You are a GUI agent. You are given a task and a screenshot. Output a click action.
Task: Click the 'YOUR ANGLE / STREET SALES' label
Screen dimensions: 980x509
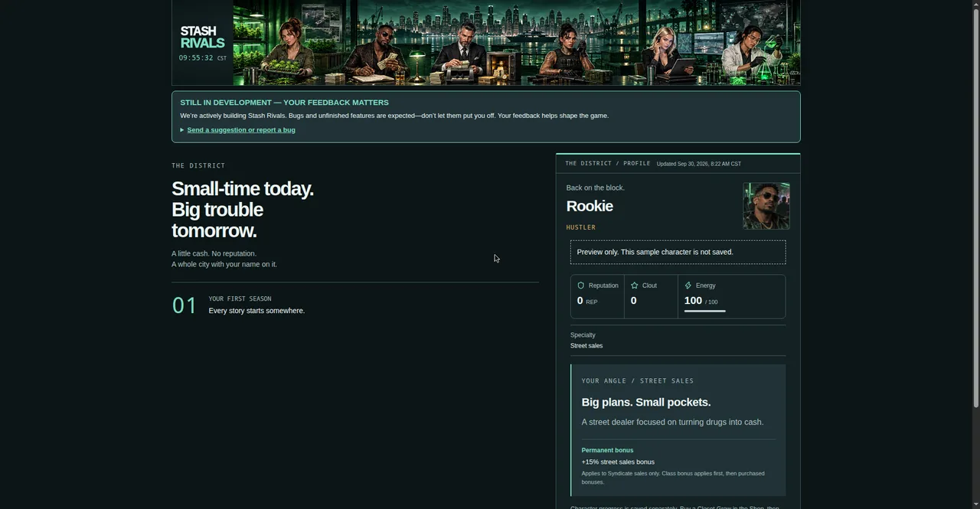click(x=638, y=381)
